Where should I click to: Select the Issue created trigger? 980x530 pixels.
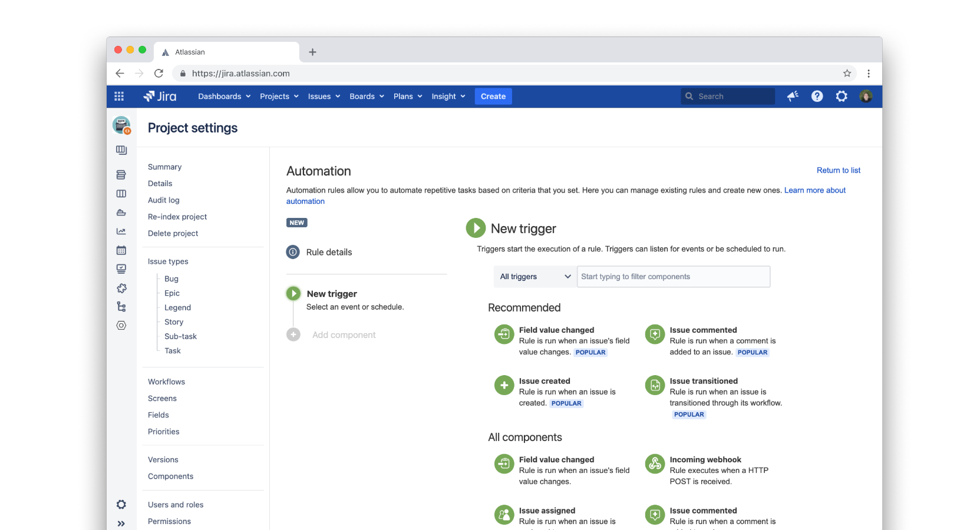click(x=543, y=381)
